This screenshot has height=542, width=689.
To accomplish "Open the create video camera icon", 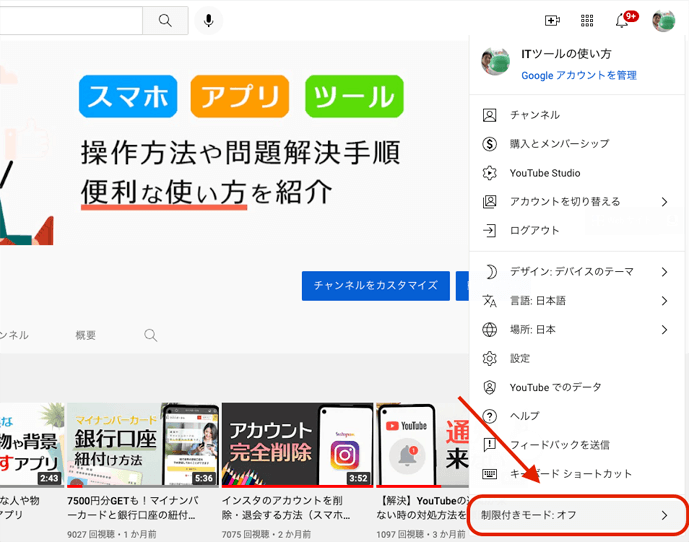I will [x=552, y=20].
